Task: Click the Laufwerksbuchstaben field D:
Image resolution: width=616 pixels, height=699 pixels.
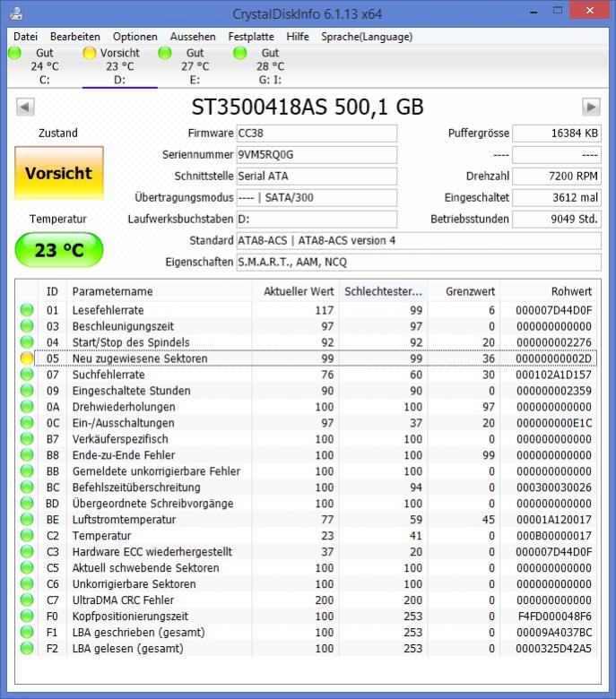Action: click(x=317, y=219)
